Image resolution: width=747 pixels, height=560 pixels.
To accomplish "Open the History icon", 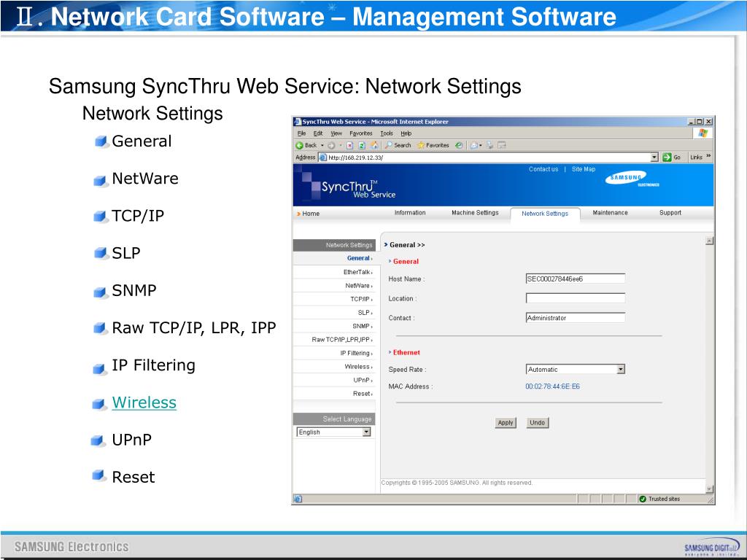I will [x=459, y=145].
